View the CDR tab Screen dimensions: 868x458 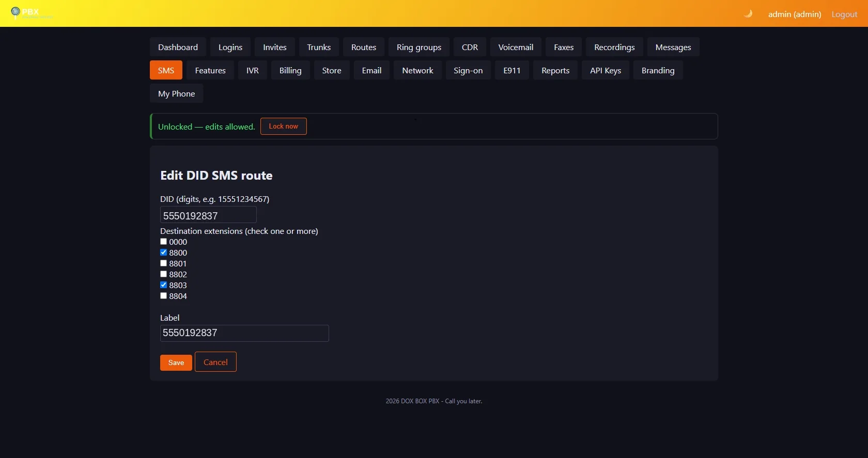click(x=470, y=47)
